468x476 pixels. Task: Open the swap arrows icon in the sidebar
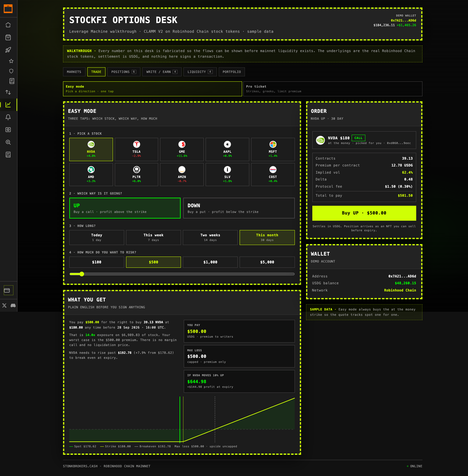tap(8, 92)
